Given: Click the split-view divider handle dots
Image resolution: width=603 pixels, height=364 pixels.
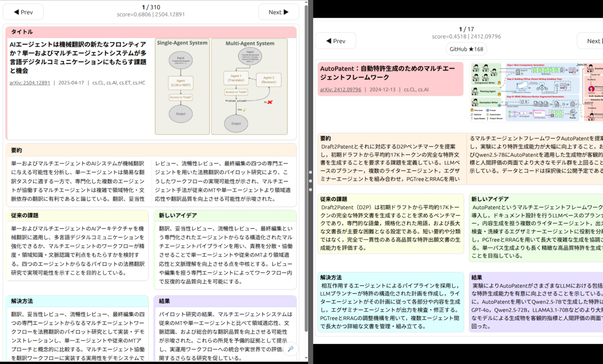Looking at the screenshot, I should 310,181.
